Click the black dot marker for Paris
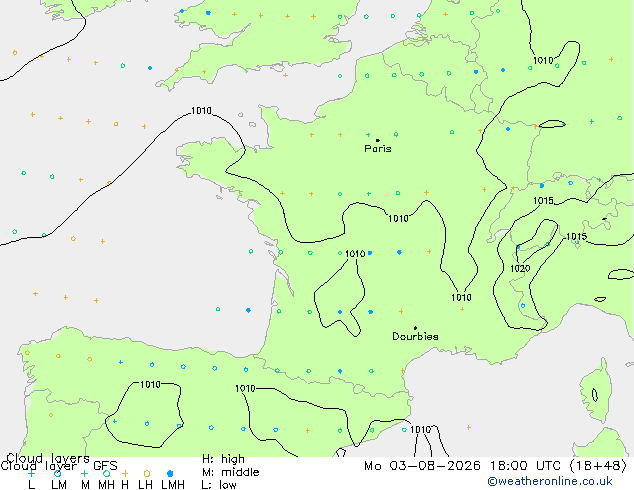 pos(378,140)
